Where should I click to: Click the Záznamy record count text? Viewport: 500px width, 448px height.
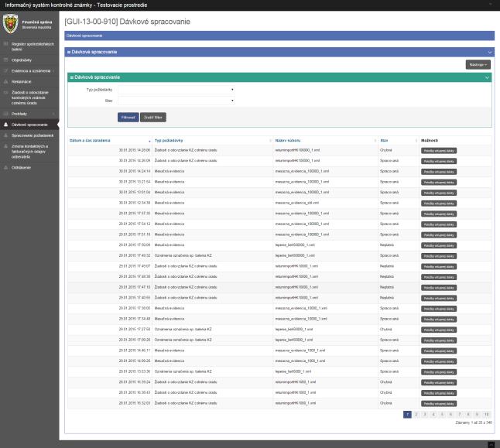click(473, 422)
